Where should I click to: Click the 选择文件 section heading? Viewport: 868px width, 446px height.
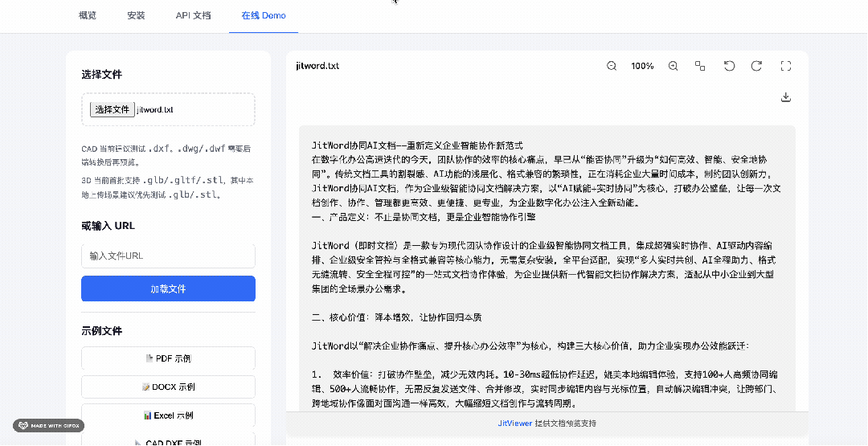102,75
